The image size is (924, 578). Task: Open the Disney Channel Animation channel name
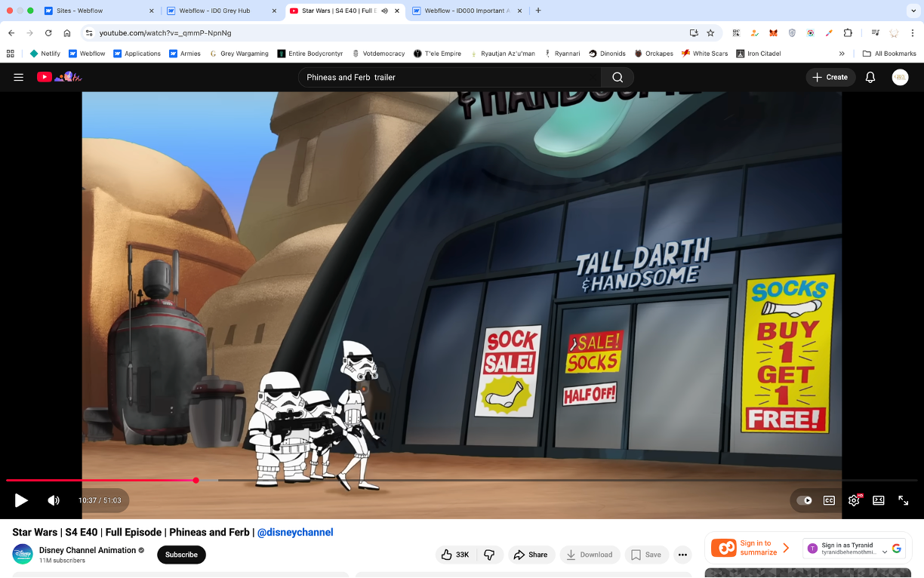pos(88,550)
